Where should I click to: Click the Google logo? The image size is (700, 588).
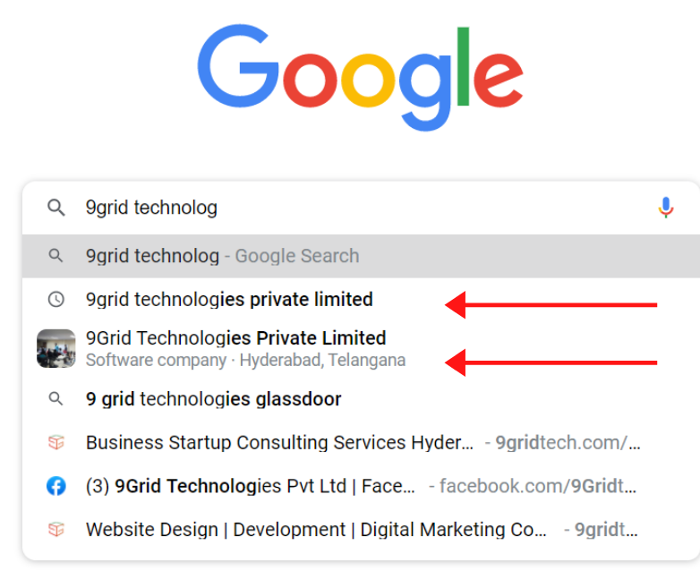click(x=360, y=77)
